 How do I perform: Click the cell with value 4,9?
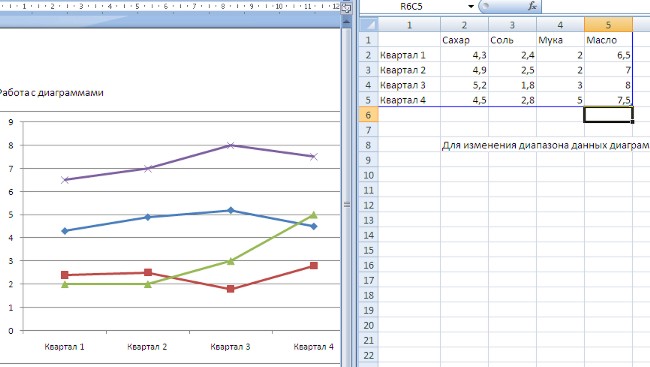(x=464, y=70)
